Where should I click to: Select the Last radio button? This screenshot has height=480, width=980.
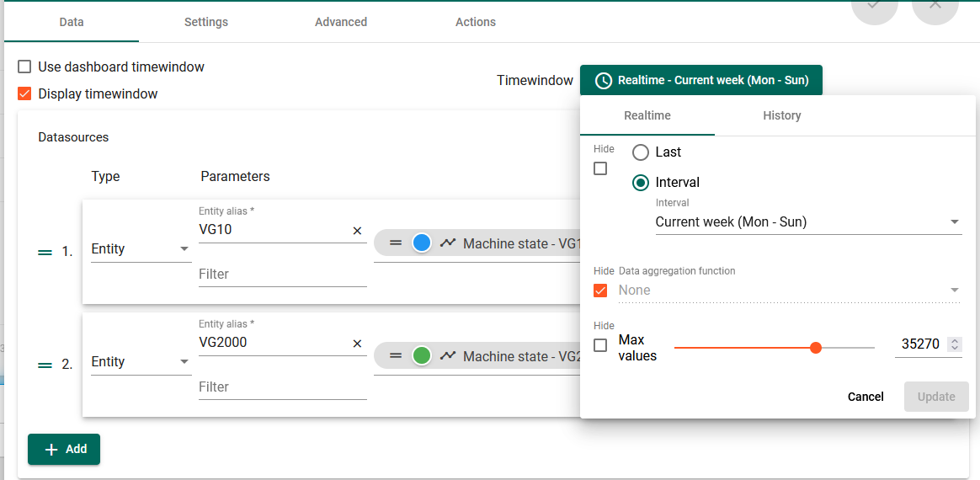point(641,152)
